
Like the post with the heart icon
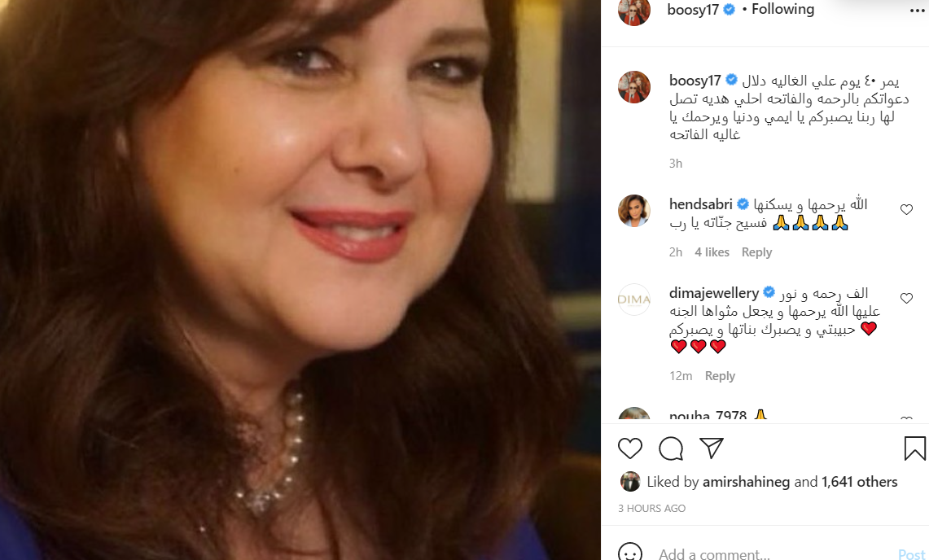coord(630,448)
